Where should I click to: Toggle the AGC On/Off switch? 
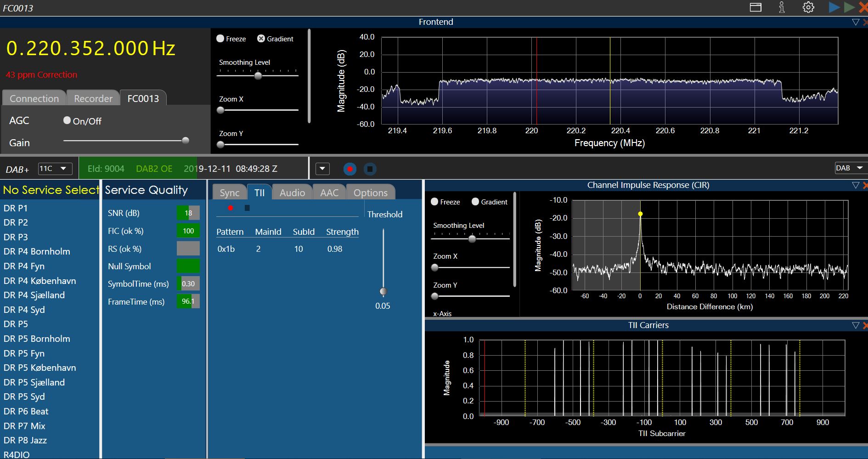pos(67,120)
